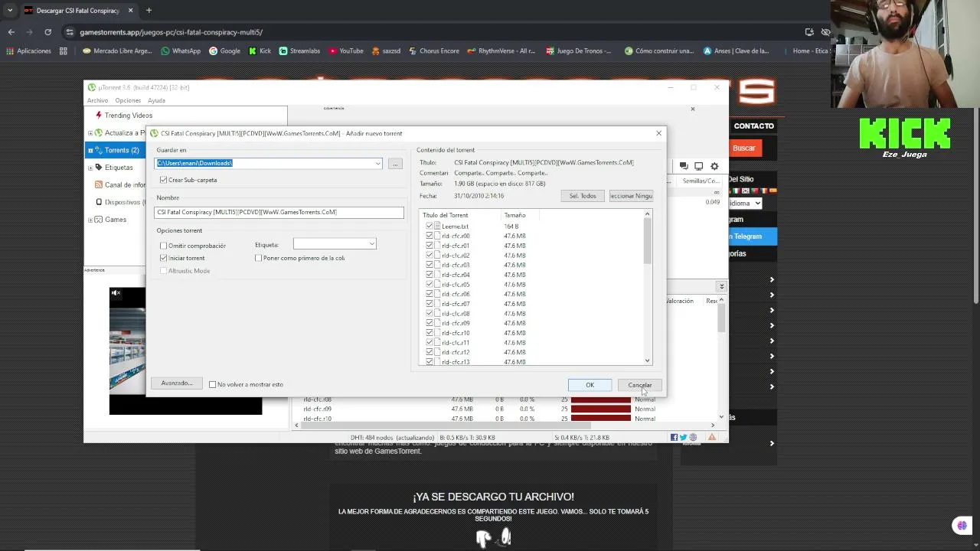Sort file list by Tamaño column
Viewport: 980px width, 551px height.
pyautogui.click(x=515, y=215)
